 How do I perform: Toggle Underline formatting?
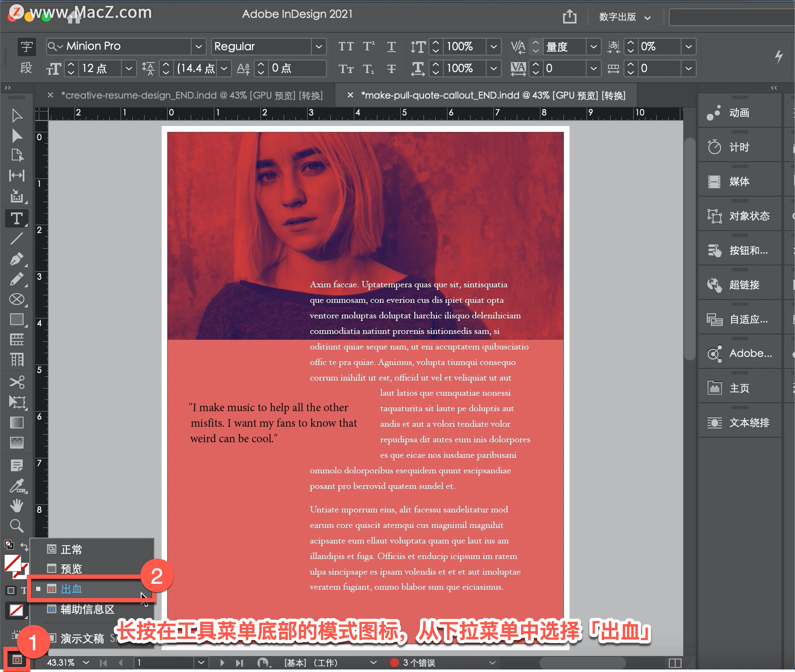tap(391, 46)
